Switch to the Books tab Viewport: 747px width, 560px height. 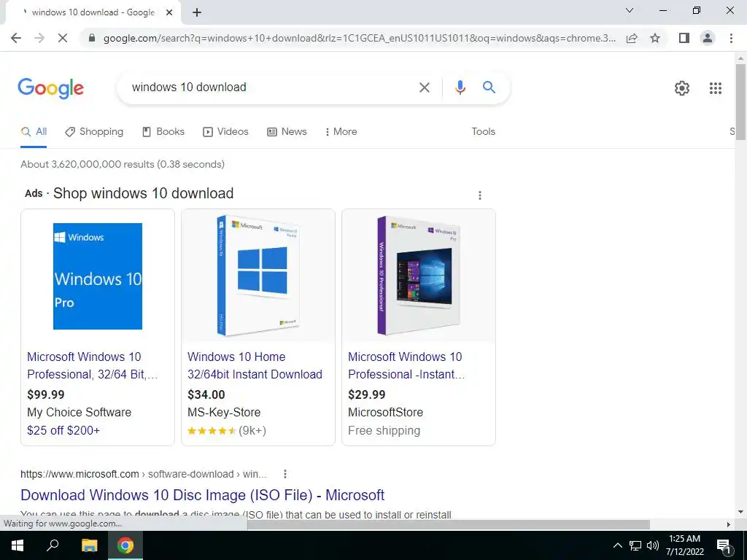(x=163, y=131)
